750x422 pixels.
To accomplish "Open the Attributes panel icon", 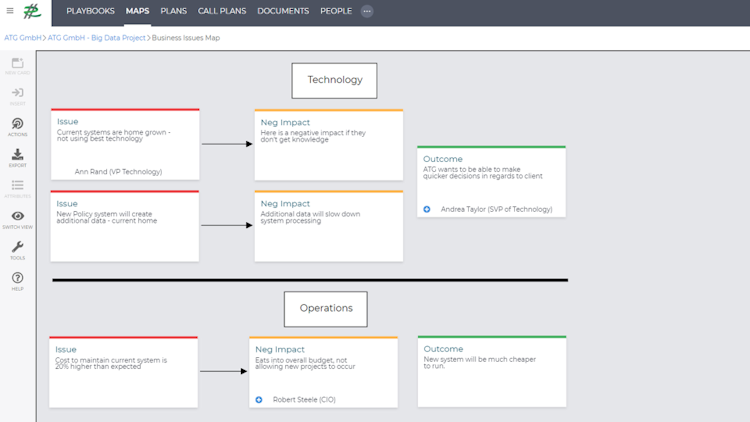I will click(x=17, y=188).
